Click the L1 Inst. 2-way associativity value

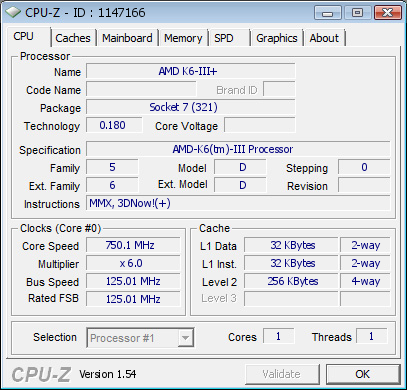tap(365, 263)
